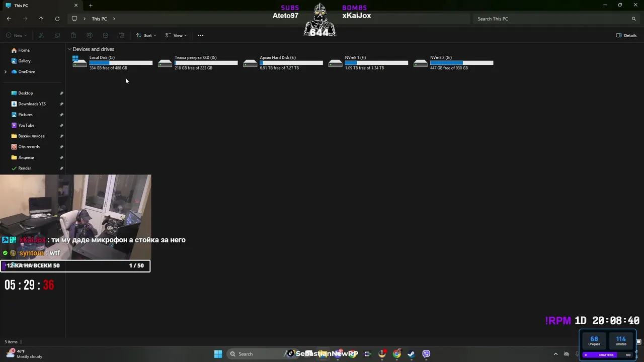Show hidden system tray icons
Image resolution: width=644 pixels, height=362 pixels.
555,354
